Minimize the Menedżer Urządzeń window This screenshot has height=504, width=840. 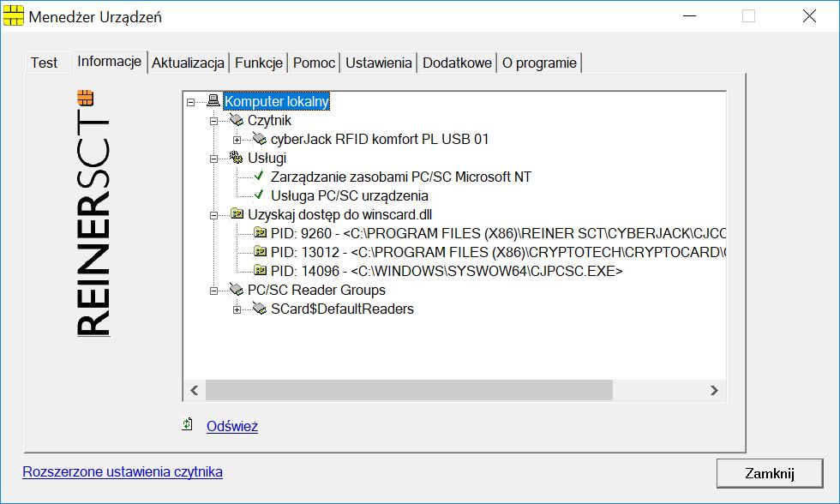tap(689, 16)
